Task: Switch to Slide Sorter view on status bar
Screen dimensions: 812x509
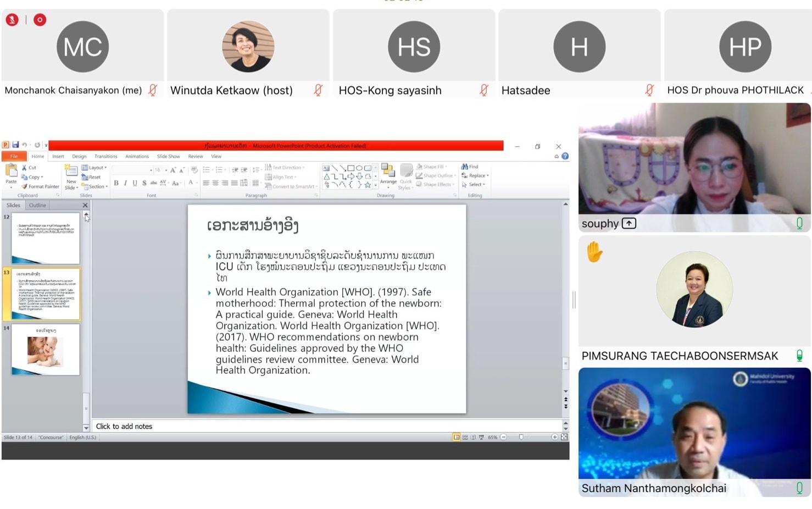Action: point(465,437)
